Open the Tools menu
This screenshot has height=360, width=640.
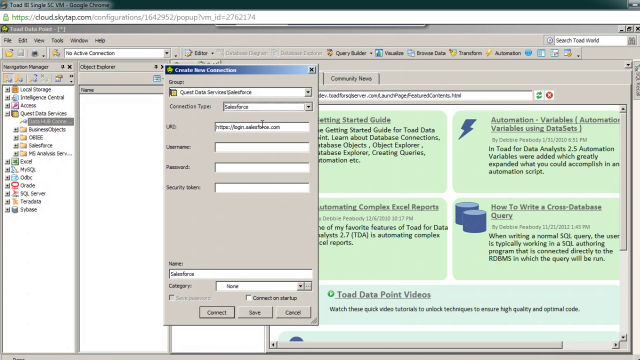point(57,40)
